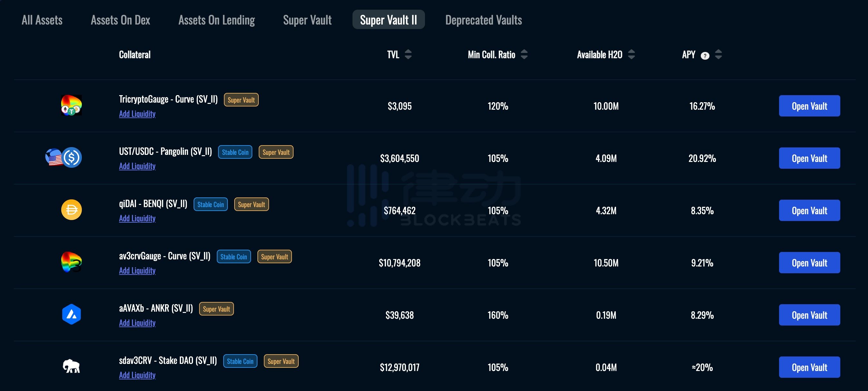The width and height of the screenshot is (868, 391).
Task: Click the APY help question mark icon
Action: coord(705,56)
